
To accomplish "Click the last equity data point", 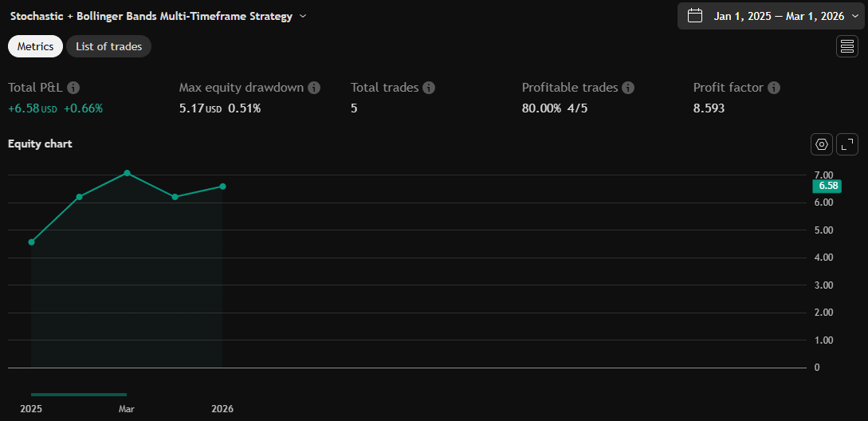I will [x=222, y=187].
